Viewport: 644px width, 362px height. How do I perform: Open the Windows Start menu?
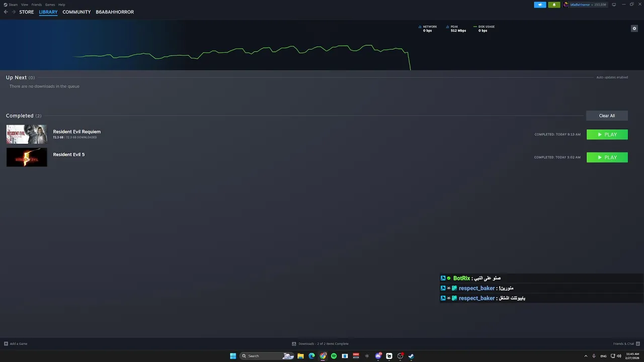click(233, 356)
